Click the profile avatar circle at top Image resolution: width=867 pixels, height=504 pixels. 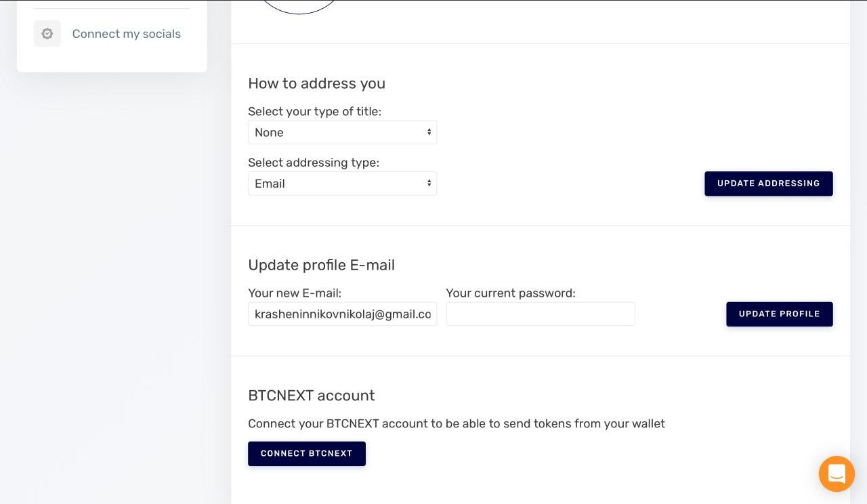[x=299, y=6]
